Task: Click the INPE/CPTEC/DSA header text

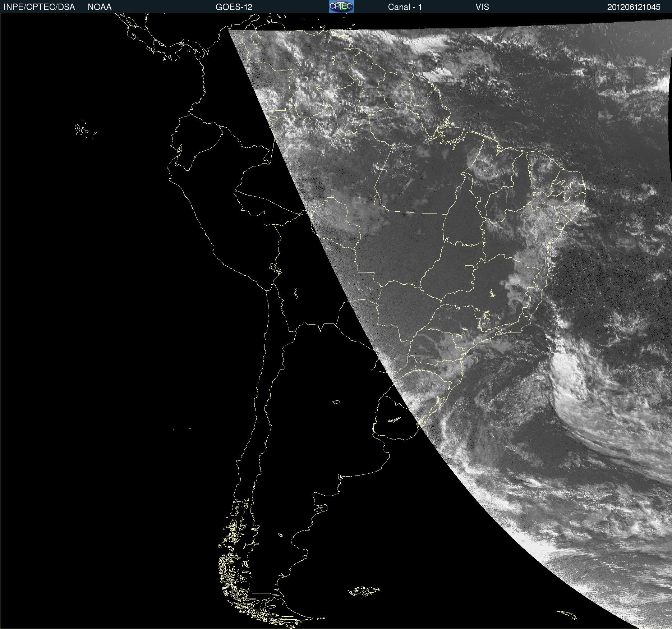Action: pos(39,7)
